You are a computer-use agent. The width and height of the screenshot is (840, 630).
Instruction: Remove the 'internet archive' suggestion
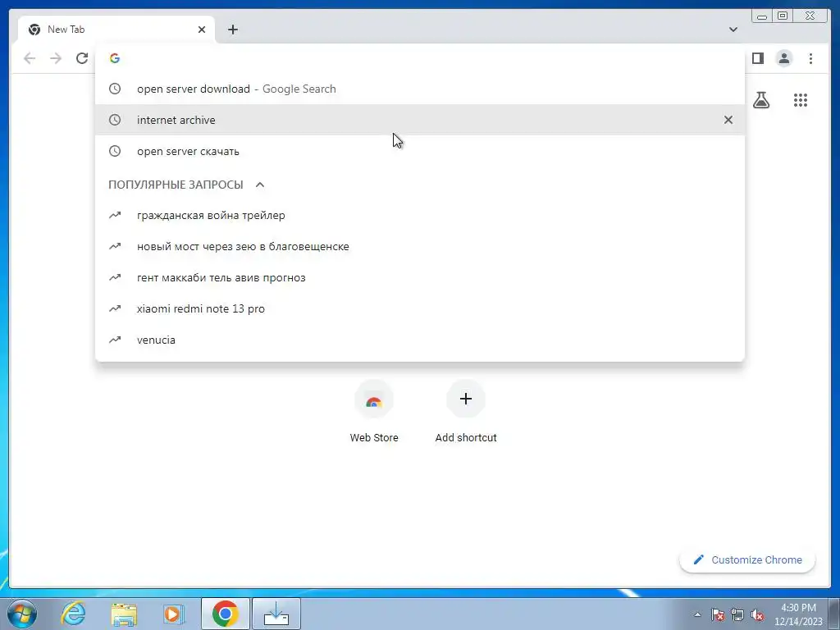[728, 120]
